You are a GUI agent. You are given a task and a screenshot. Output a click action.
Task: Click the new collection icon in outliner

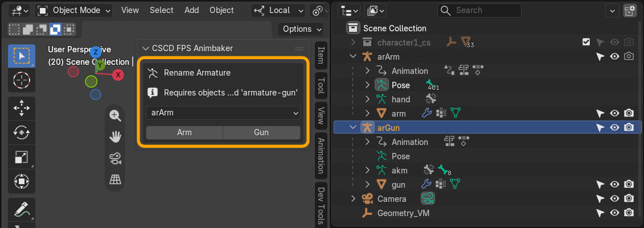click(x=629, y=11)
